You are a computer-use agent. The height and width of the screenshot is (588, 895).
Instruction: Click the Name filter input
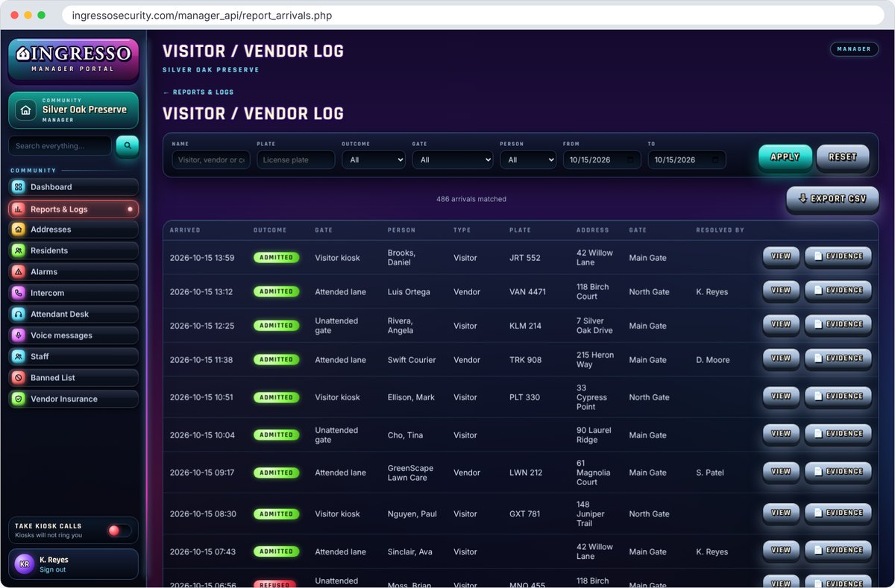point(211,160)
